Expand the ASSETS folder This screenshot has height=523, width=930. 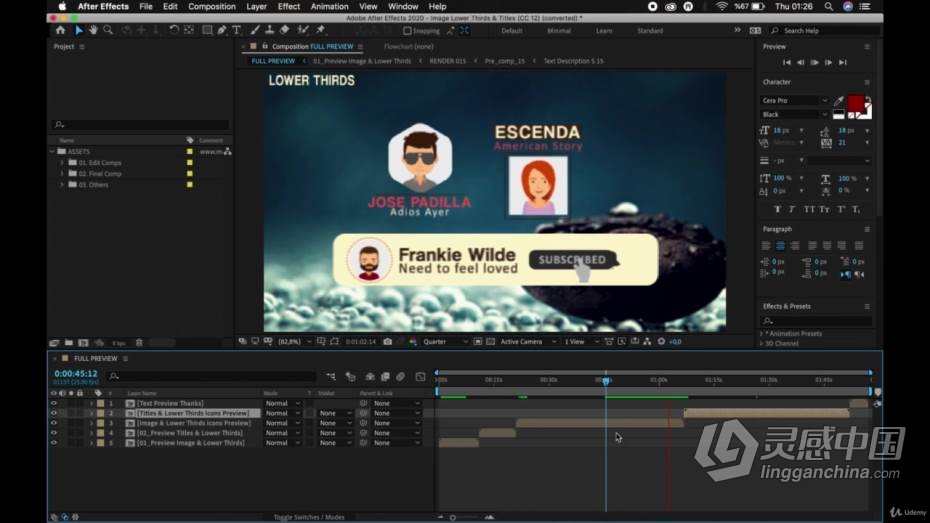[x=53, y=151]
